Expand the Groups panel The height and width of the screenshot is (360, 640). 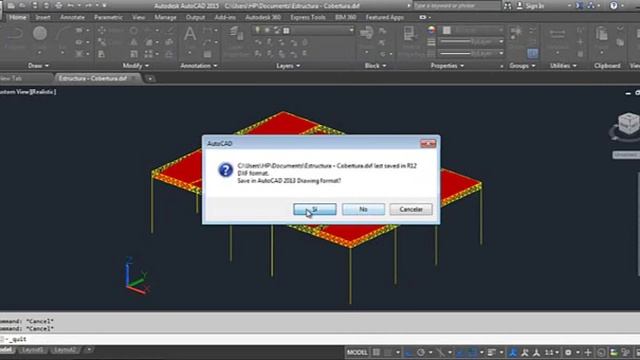[x=522, y=66]
